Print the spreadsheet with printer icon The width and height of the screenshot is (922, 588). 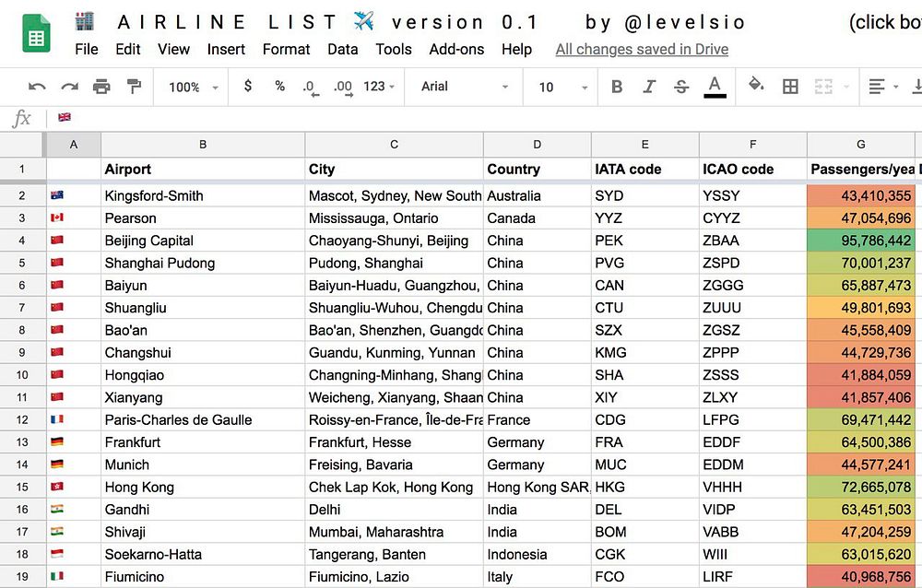(101, 87)
